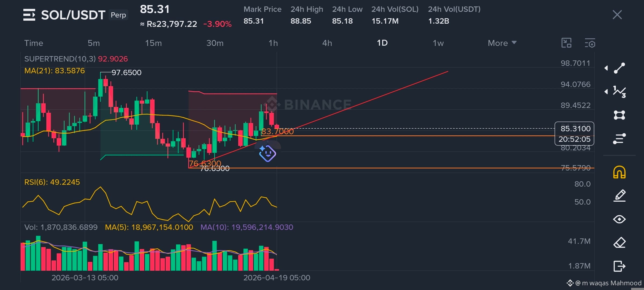This screenshot has width=644, height=290.
Task: Select the 83.7000 horizontal line label
Action: coord(277,131)
